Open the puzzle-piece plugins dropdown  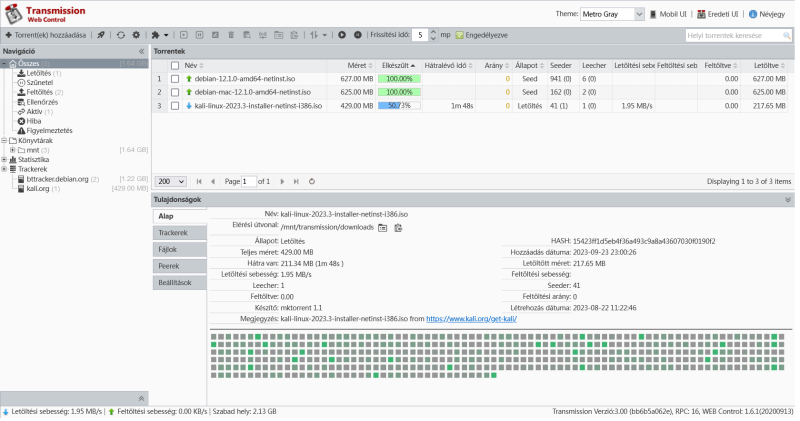click(160, 35)
